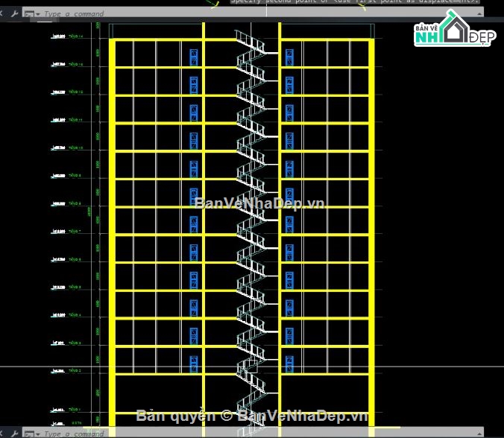Expand command history arrow on bottom command bar
Viewport: 504px width, 438px height.
(479, 434)
